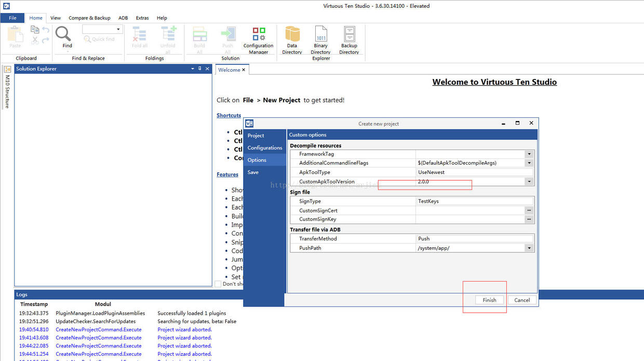Image resolution: width=644 pixels, height=361 pixels.
Task: Click the Finish button
Action: pos(489,300)
